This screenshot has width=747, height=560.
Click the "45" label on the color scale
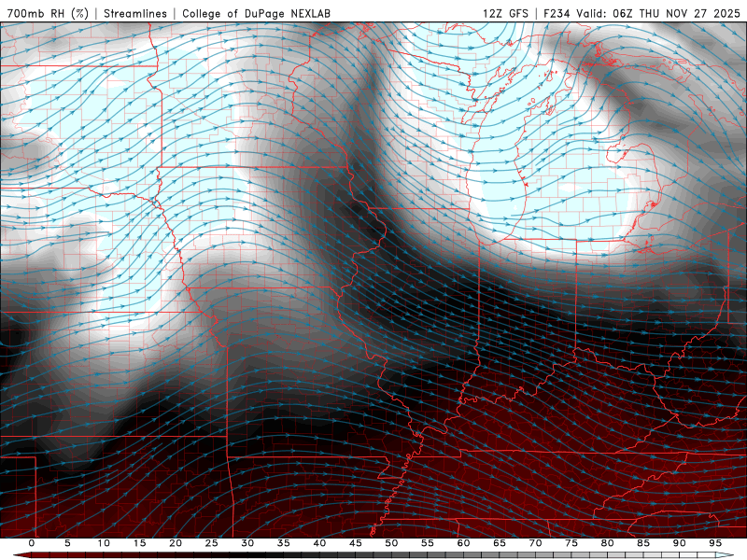[x=356, y=543]
